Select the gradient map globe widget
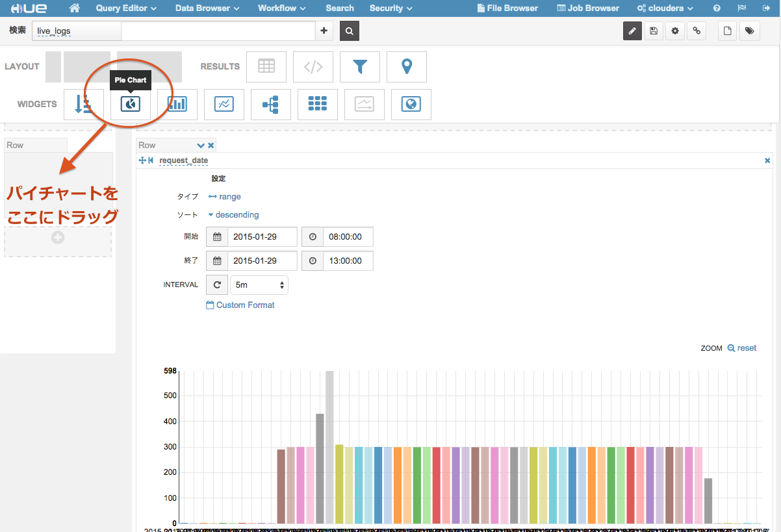Image resolution: width=781 pixels, height=532 pixels. (411, 104)
